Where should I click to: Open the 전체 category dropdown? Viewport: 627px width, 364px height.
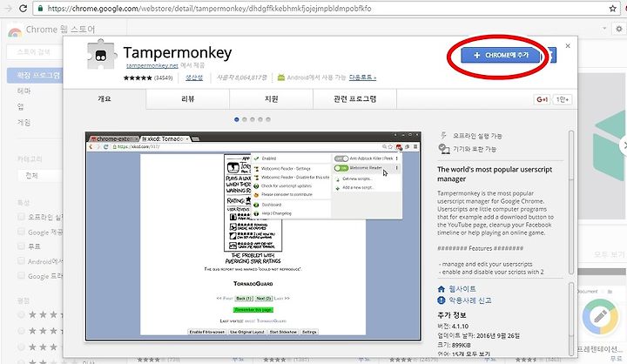[40, 176]
